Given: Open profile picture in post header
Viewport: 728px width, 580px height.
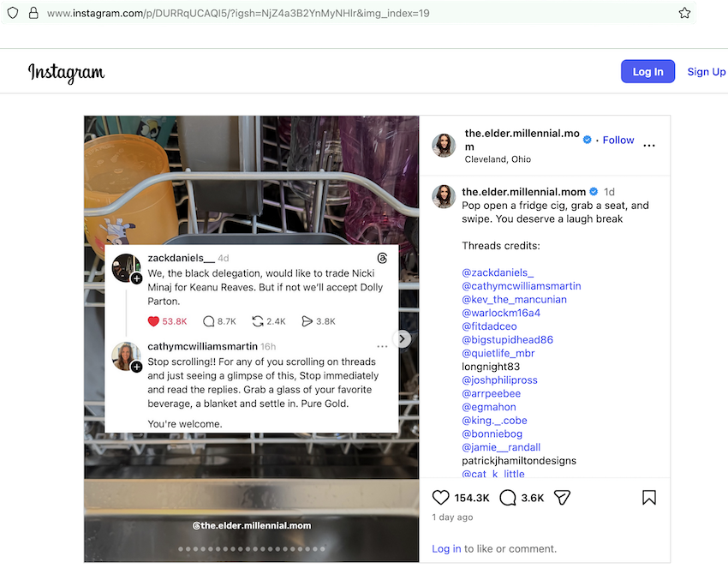Looking at the screenshot, I should coord(444,145).
